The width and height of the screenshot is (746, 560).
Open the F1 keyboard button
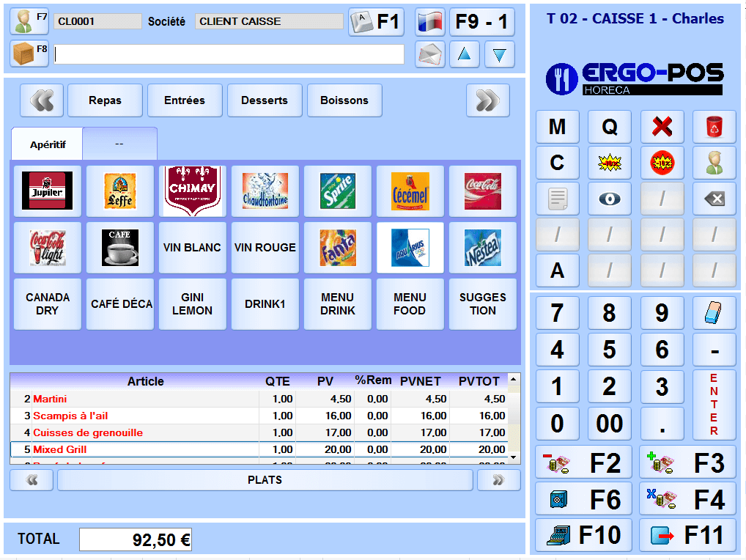coord(376,22)
